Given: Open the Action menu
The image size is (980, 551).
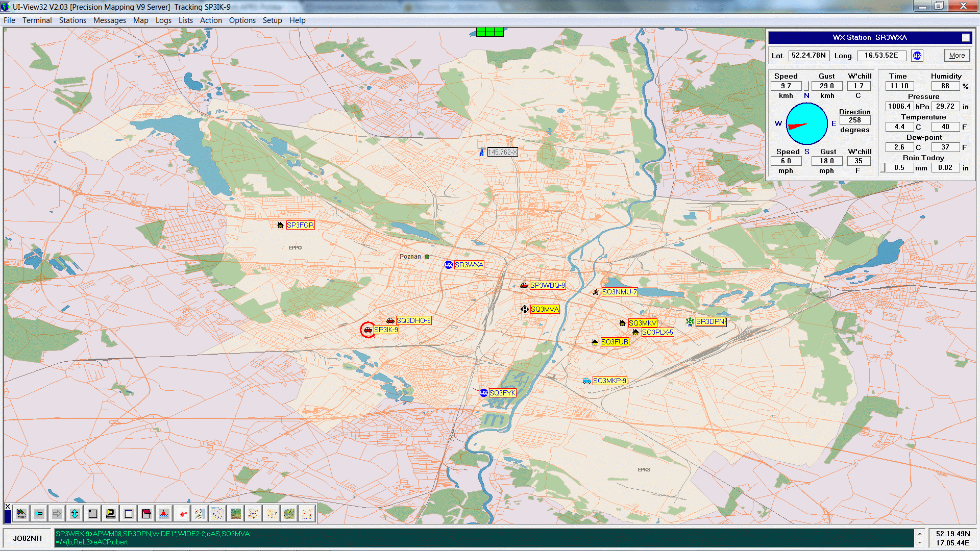Looking at the screenshot, I should pyautogui.click(x=211, y=20).
